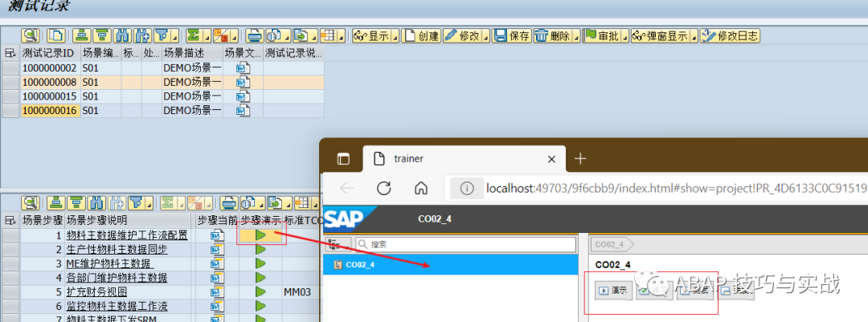The width and height of the screenshot is (868, 322).
Task: Click the Views icon in upper toolbar
Action: click(x=274, y=36)
